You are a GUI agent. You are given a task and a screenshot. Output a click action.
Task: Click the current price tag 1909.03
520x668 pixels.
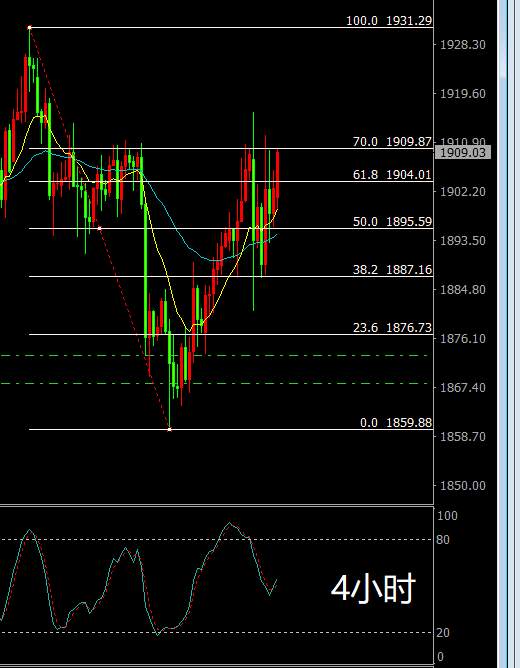463,152
